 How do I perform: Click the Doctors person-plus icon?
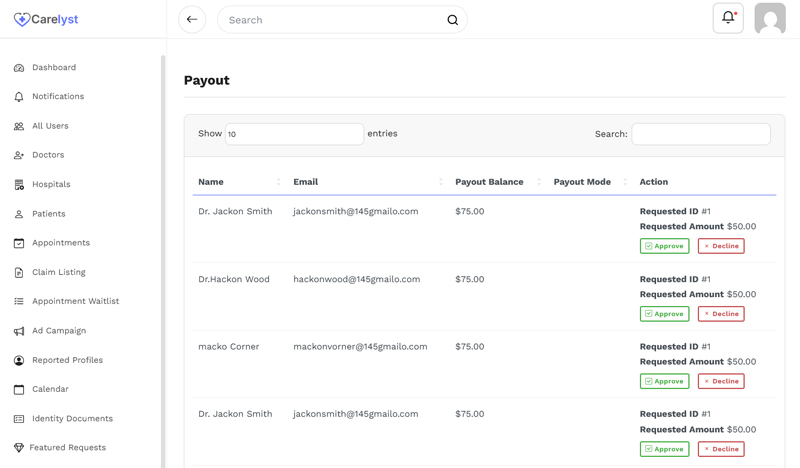[19, 155]
